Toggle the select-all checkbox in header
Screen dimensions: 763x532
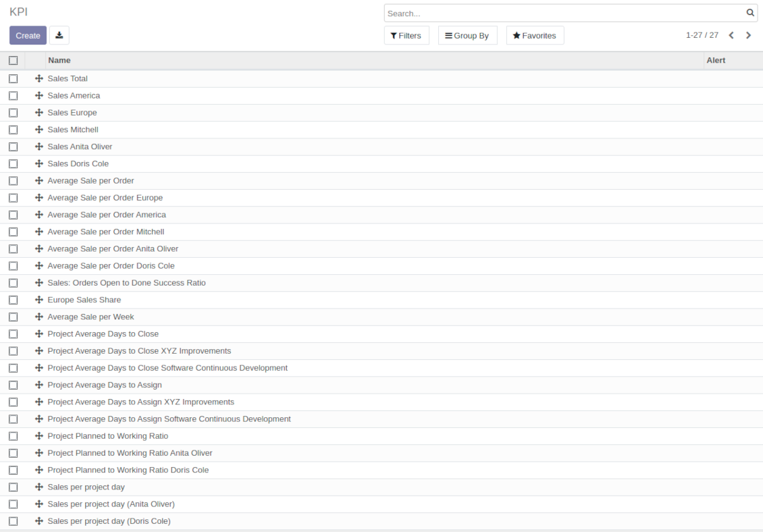click(x=13, y=61)
